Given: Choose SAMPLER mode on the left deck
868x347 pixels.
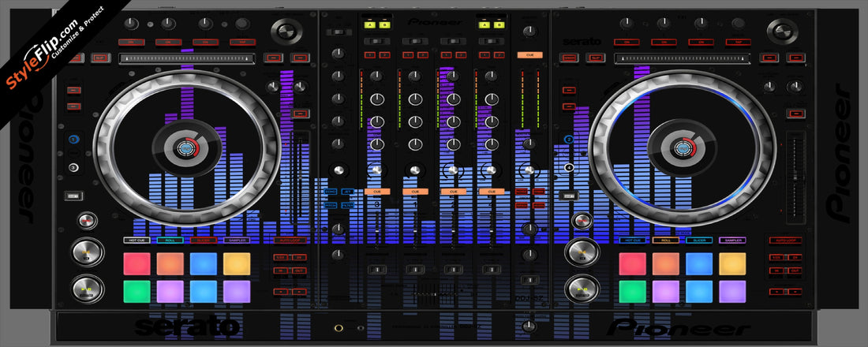Looking at the screenshot, I should (x=237, y=241).
